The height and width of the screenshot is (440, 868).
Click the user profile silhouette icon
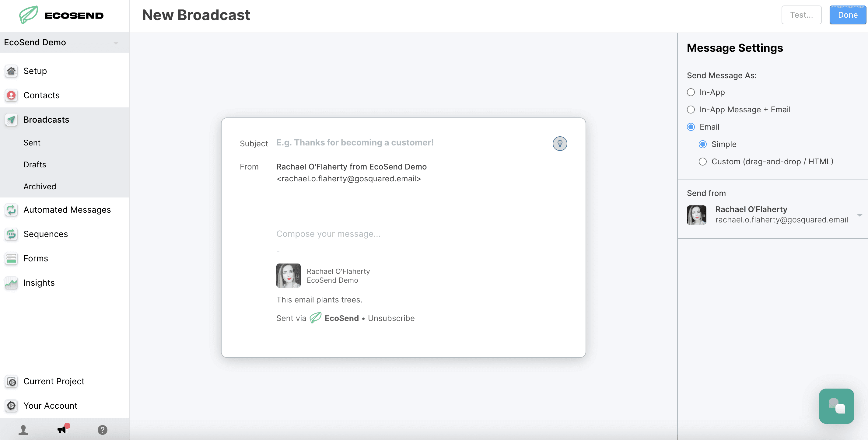point(23,430)
